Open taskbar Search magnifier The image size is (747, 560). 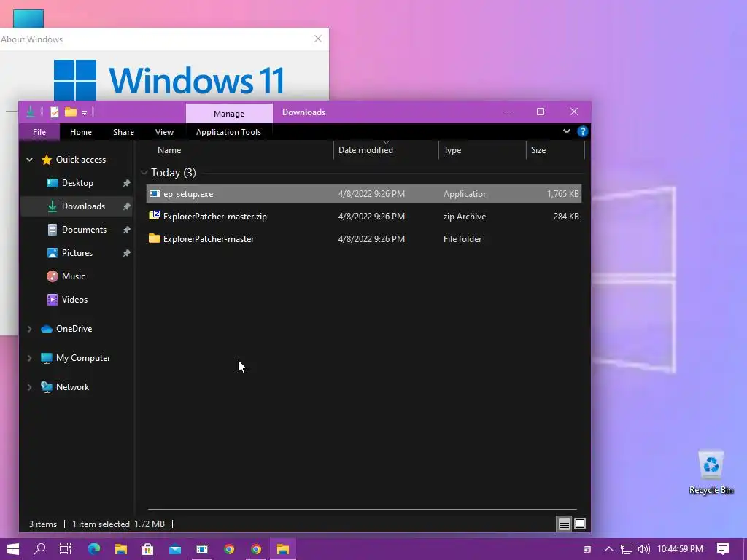(x=39, y=549)
